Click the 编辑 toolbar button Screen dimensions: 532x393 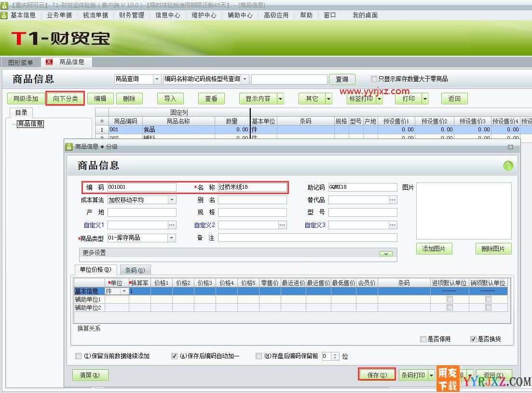[x=100, y=99]
